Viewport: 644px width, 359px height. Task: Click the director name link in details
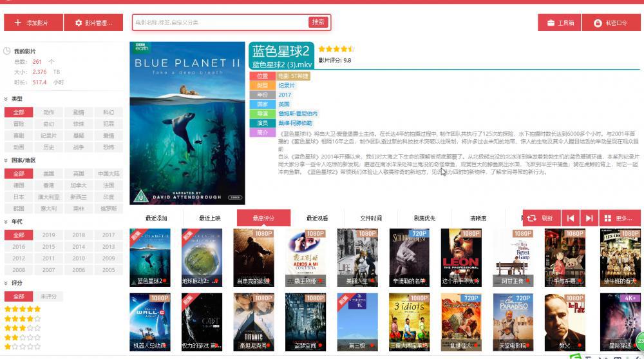pos(298,113)
